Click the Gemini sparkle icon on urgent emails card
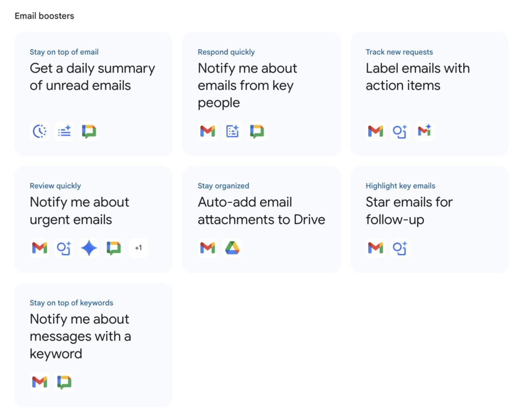The width and height of the screenshot is (523, 420). tap(89, 248)
